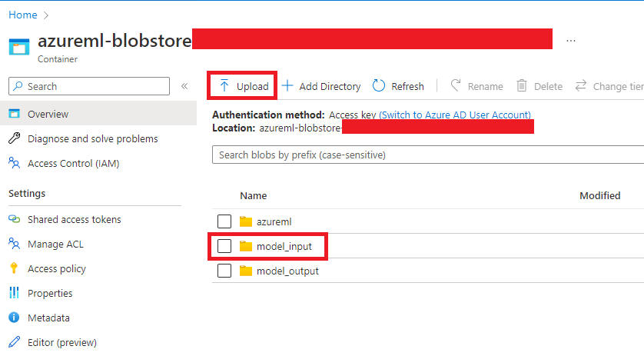644x356 pixels.
Task: Click the Access policy key icon
Action: [x=14, y=268]
